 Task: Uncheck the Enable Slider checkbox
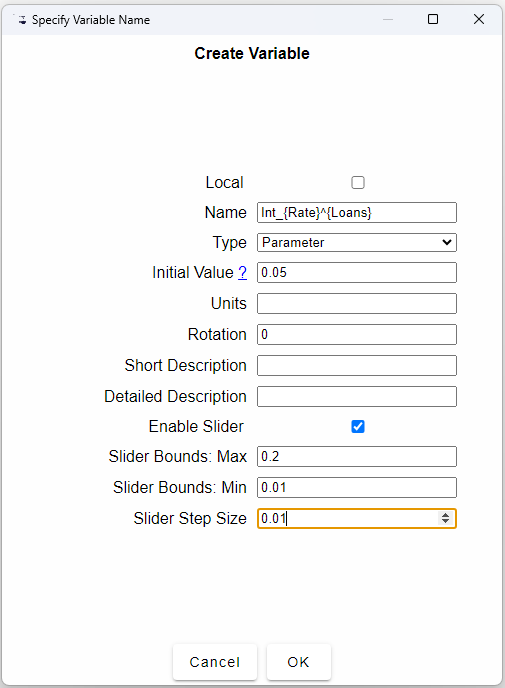[x=358, y=426]
